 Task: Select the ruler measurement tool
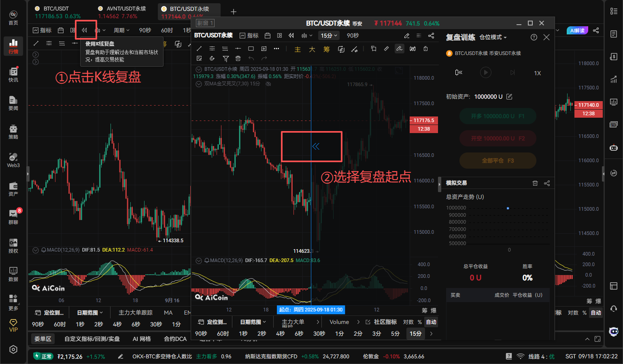(x=386, y=49)
